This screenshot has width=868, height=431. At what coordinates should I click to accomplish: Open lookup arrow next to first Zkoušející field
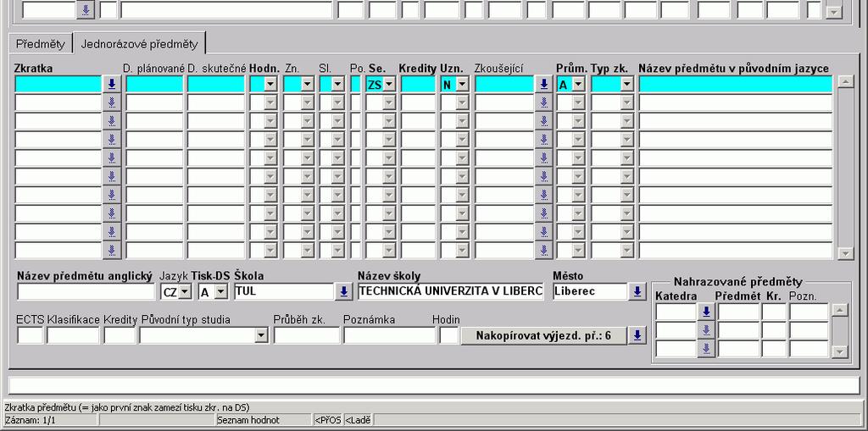click(x=543, y=84)
